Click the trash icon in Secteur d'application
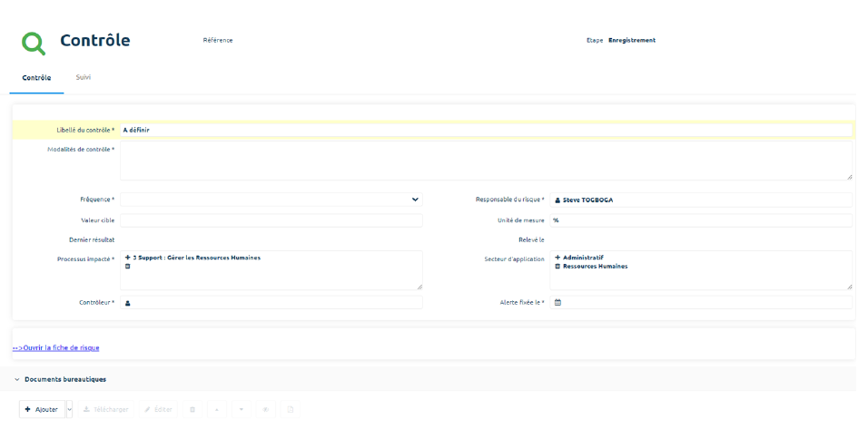The height and width of the screenshot is (439, 868). (557, 266)
